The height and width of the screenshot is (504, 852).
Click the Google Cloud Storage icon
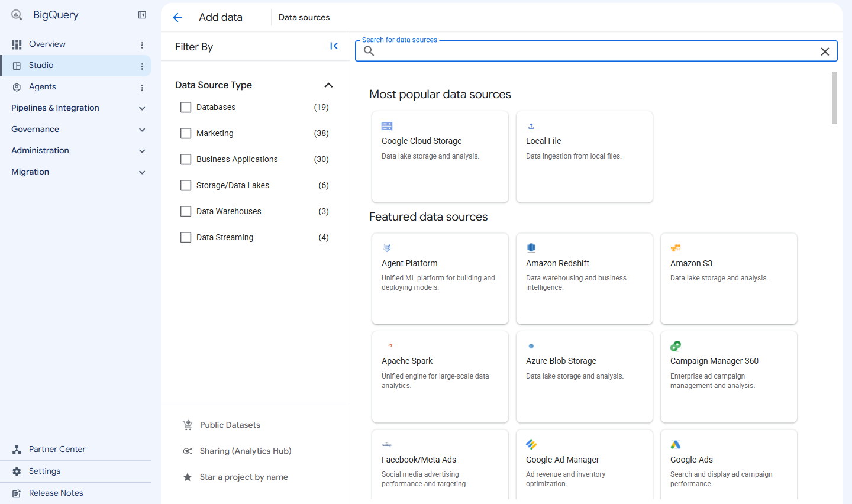387,126
